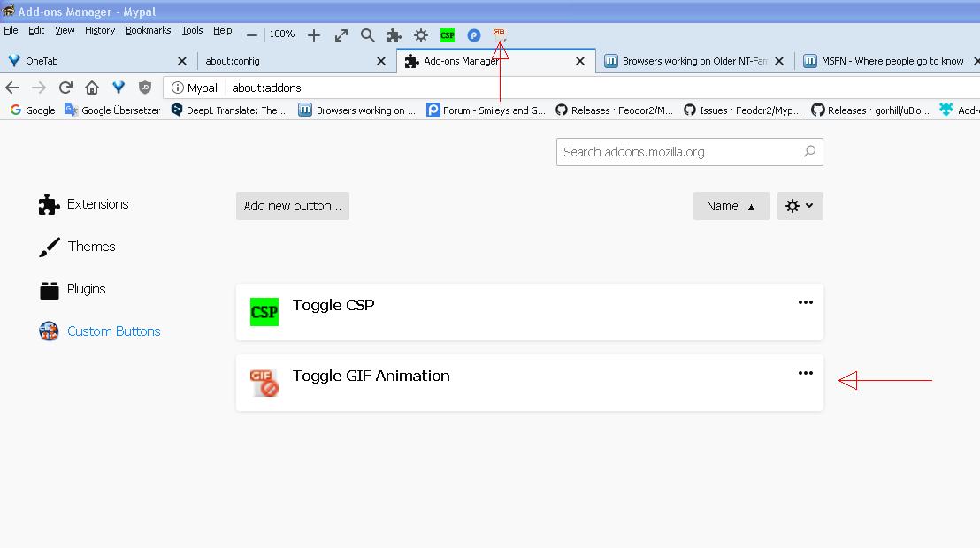Select the Toggle GIF Animation entry title
980x548 pixels.
click(x=371, y=376)
